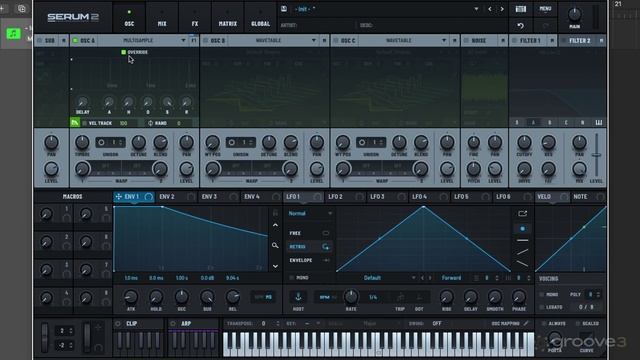The width and height of the screenshot is (640, 360).
Task: Select the flat line LFO draw shape
Action: pos(522,240)
